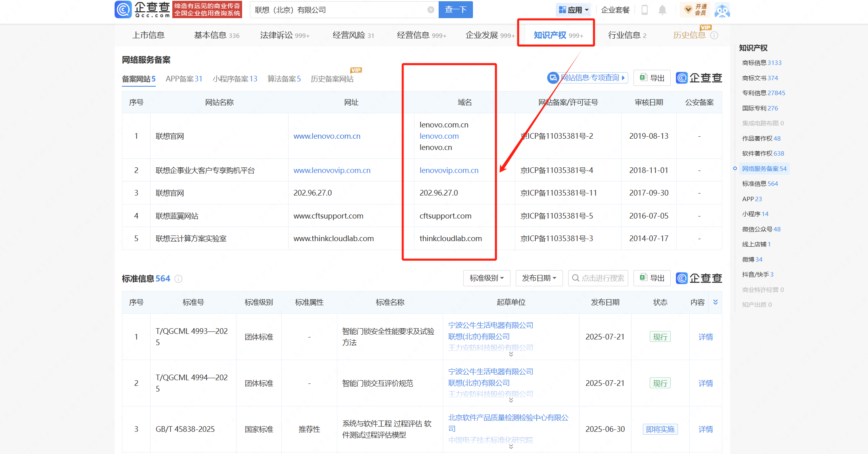
Task: Expand drafting units for T/QGCML 4994 row
Action: (x=511, y=400)
